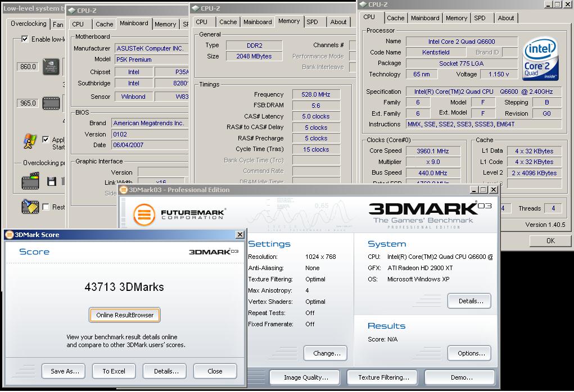Open About tab in Memory CPU-Z window
The height and width of the screenshot is (392, 574).
click(338, 22)
